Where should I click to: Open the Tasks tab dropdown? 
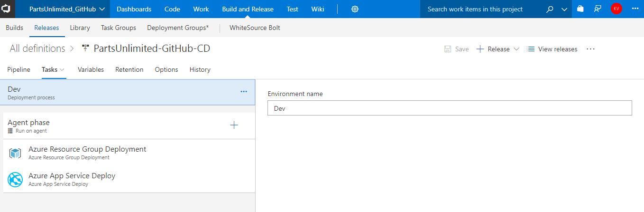coord(53,69)
